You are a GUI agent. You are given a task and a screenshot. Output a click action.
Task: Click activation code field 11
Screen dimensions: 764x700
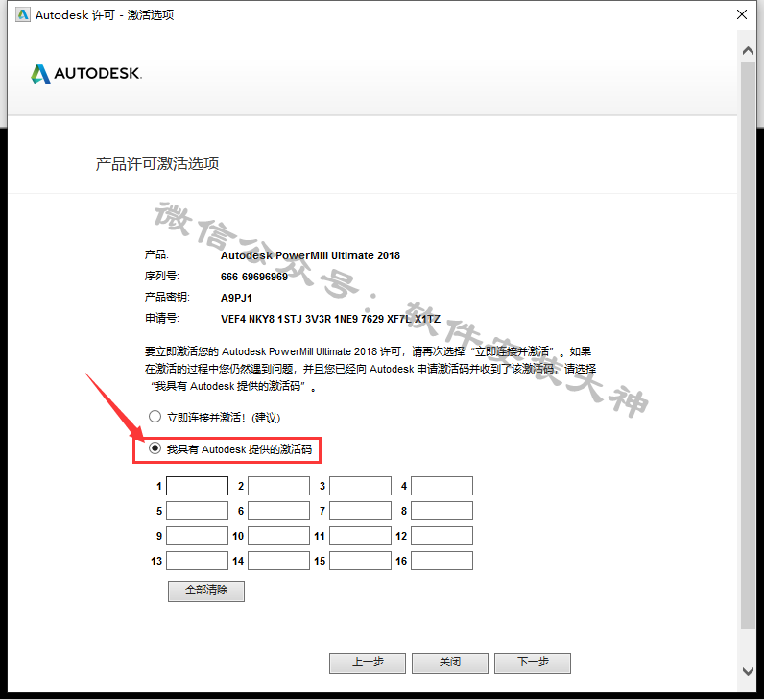point(360,536)
